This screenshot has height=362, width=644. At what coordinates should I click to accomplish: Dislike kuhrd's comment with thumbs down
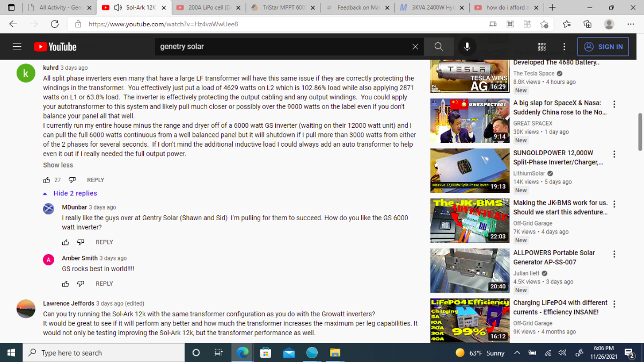pos(72,180)
